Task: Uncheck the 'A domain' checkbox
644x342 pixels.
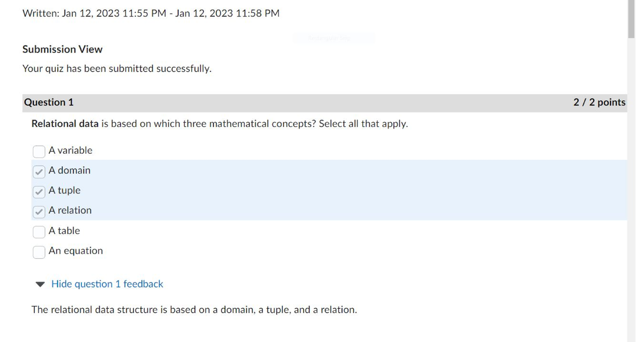Action: pyautogui.click(x=39, y=172)
